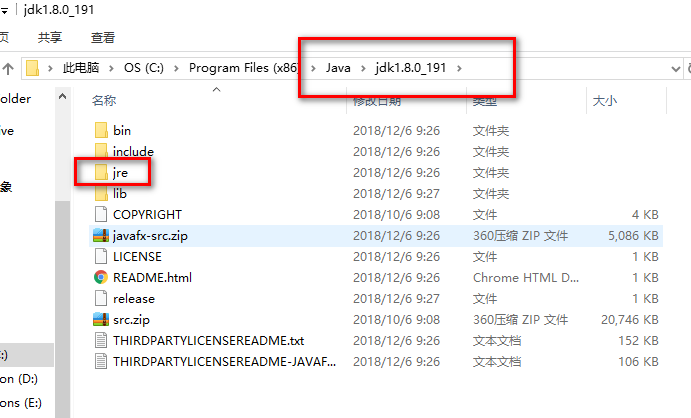Click the javafx-src.zip archive icon
This screenshot has width=691, height=418.
pyautogui.click(x=101, y=236)
